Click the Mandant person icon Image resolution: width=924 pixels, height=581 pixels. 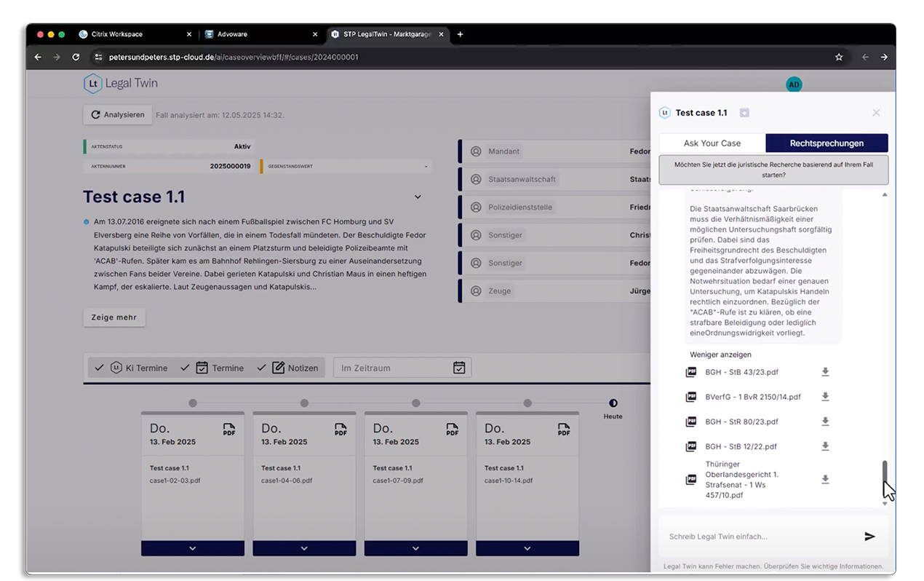click(476, 151)
